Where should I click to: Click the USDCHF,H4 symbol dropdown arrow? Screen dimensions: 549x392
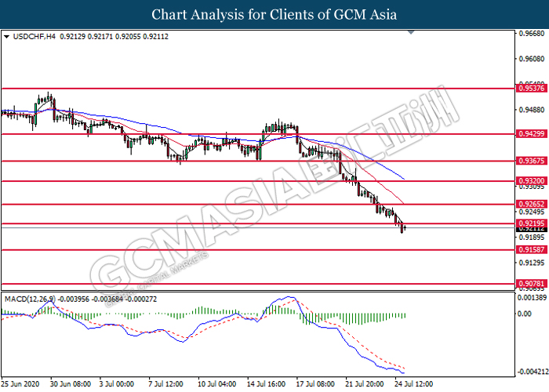[x=6, y=36]
